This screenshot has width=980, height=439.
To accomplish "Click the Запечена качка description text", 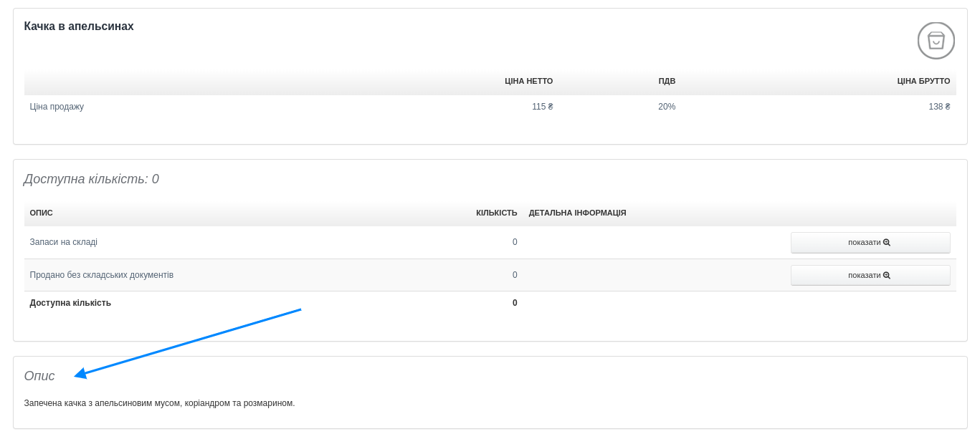I will click(x=159, y=403).
